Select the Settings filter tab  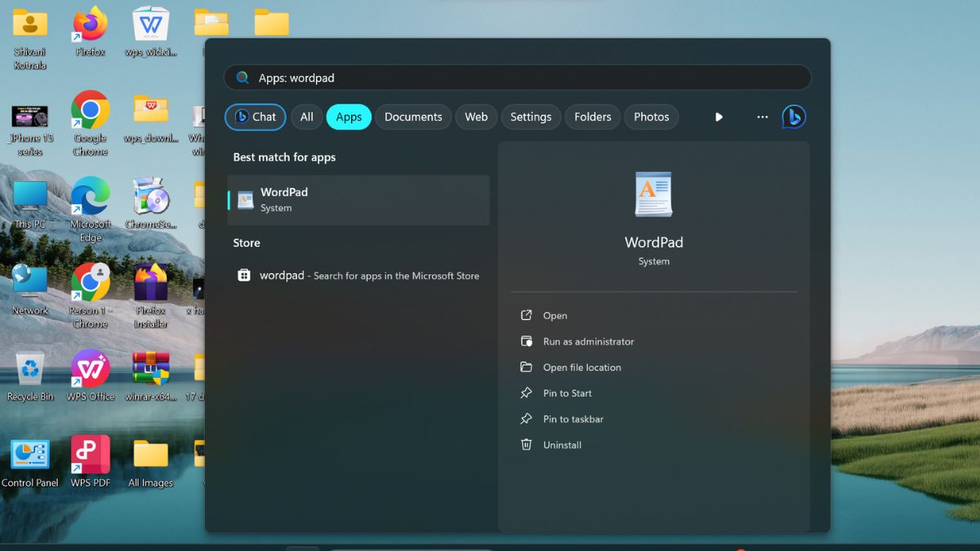coord(531,117)
